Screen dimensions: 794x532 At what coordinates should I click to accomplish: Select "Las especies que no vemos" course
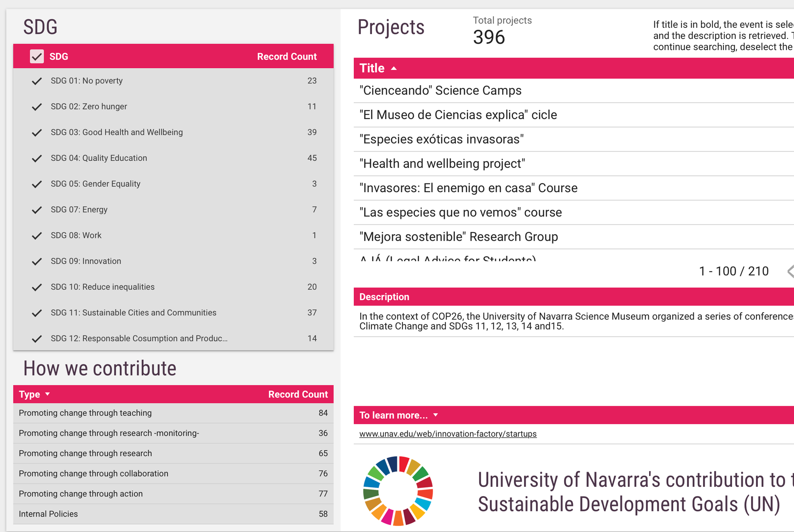pyautogui.click(x=461, y=212)
